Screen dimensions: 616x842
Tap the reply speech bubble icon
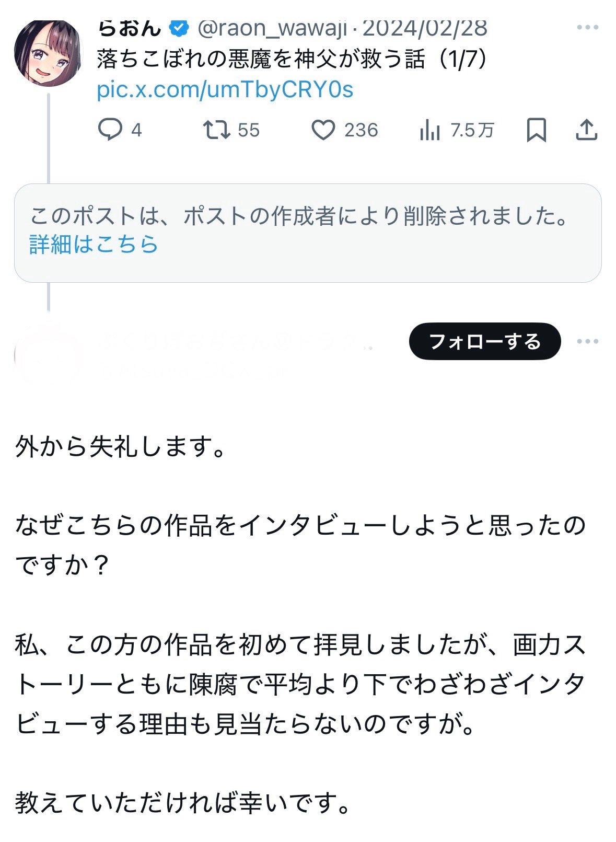110,130
